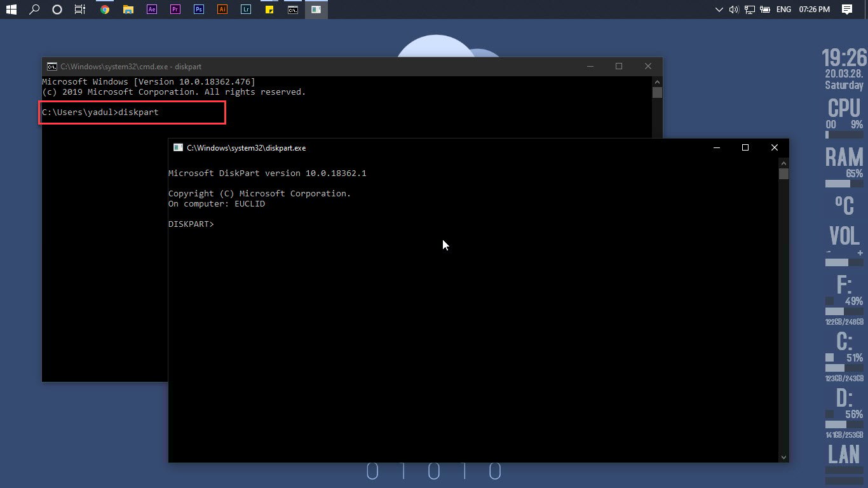Click scrollbar thumb in cmd.exe window

point(657,92)
